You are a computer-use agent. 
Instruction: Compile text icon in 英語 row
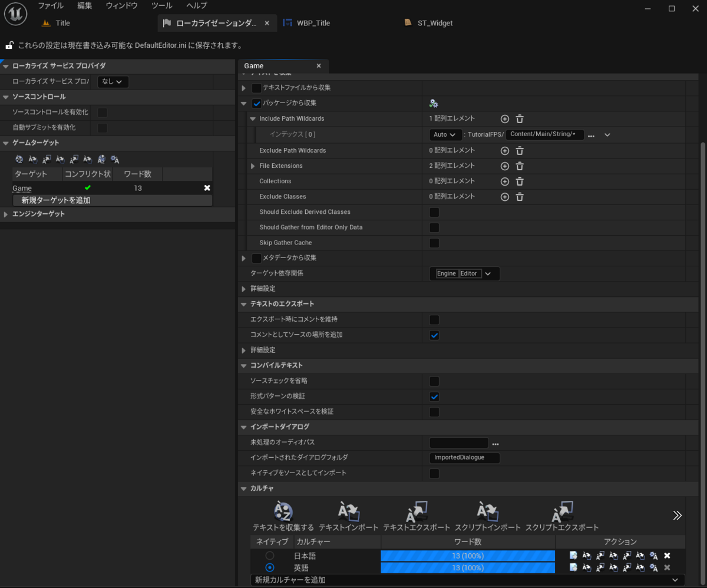(654, 567)
